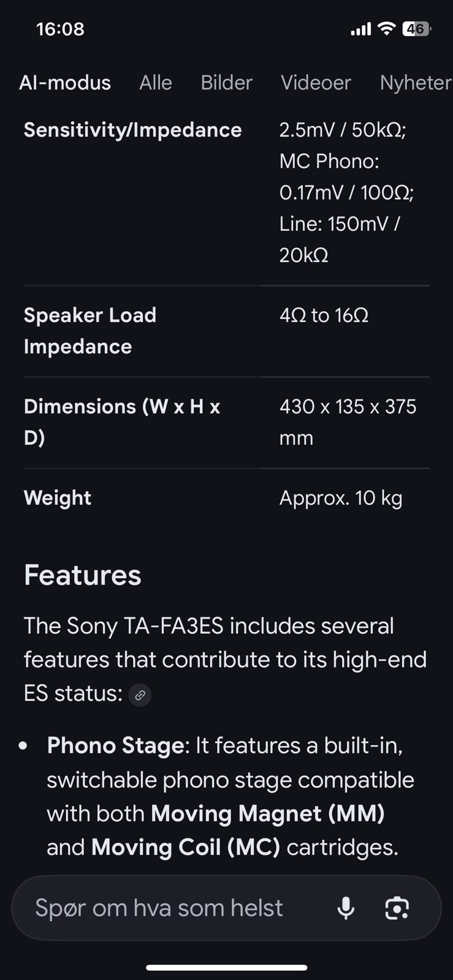453x980 pixels.
Task: Switch to Bilder tab
Action: click(226, 83)
